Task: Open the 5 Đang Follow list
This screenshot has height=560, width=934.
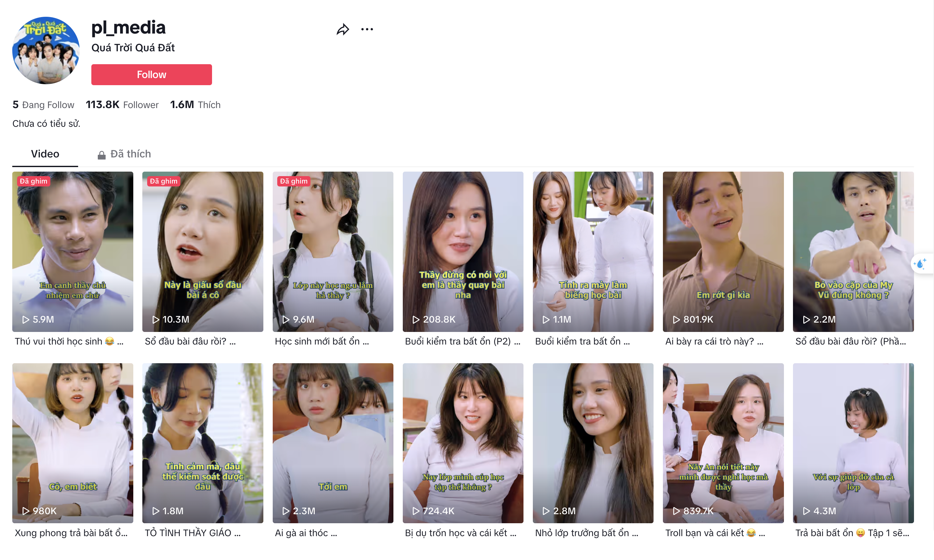Action: coord(43,105)
